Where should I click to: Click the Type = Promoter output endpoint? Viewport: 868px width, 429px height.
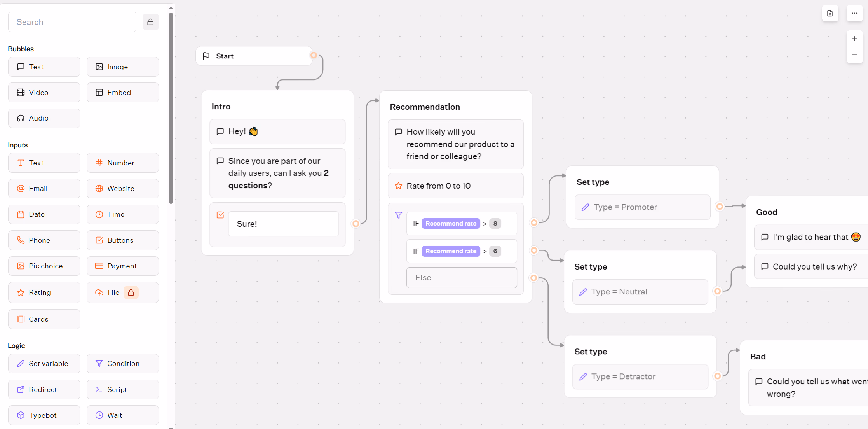pyautogui.click(x=720, y=207)
